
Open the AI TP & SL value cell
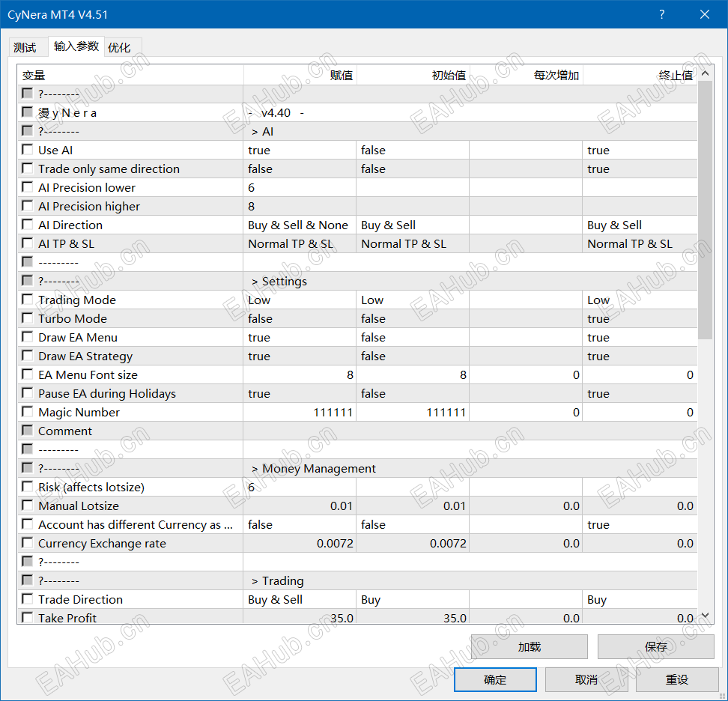coord(300,243)
